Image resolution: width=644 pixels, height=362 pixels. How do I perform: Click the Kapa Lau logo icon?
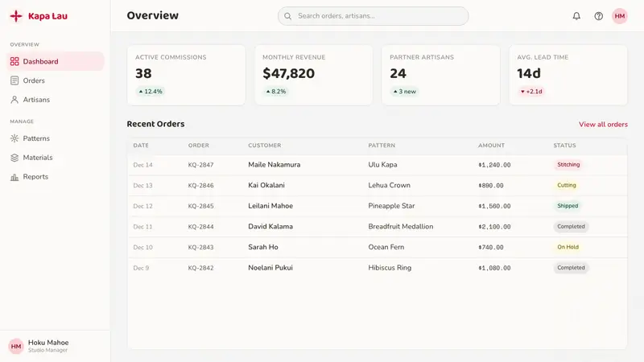point(16,16)
